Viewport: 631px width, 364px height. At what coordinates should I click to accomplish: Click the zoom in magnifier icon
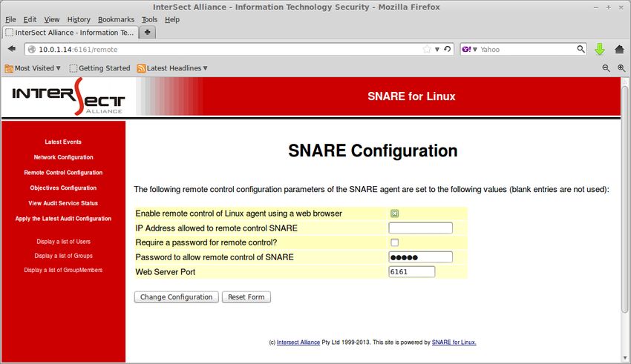pyautogui.click(x=621, y=68)
